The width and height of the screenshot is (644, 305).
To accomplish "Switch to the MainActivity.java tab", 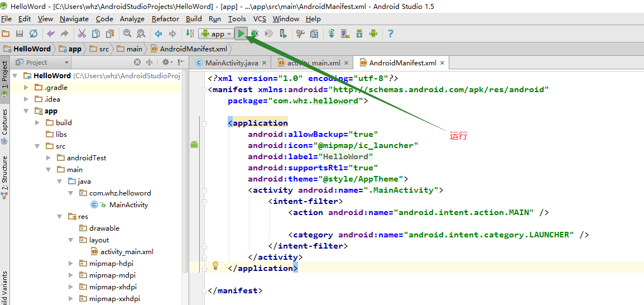I will pos(231,63).
